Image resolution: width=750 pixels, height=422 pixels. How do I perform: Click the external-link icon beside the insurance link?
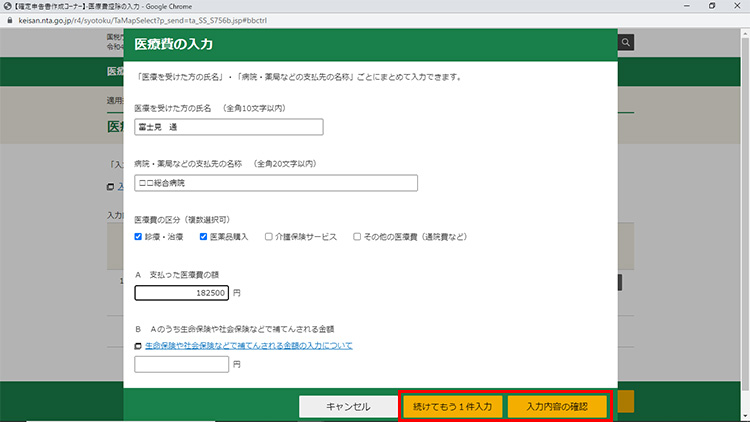pos(138,346)
